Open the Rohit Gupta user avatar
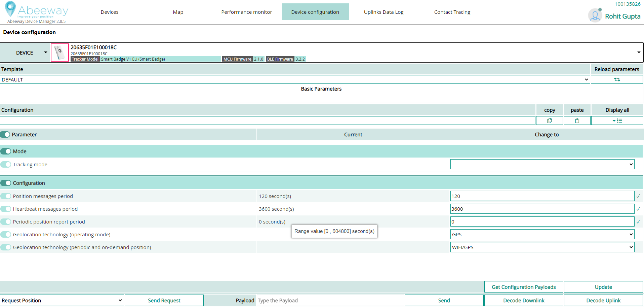644x308 pixels. (595, 15)
